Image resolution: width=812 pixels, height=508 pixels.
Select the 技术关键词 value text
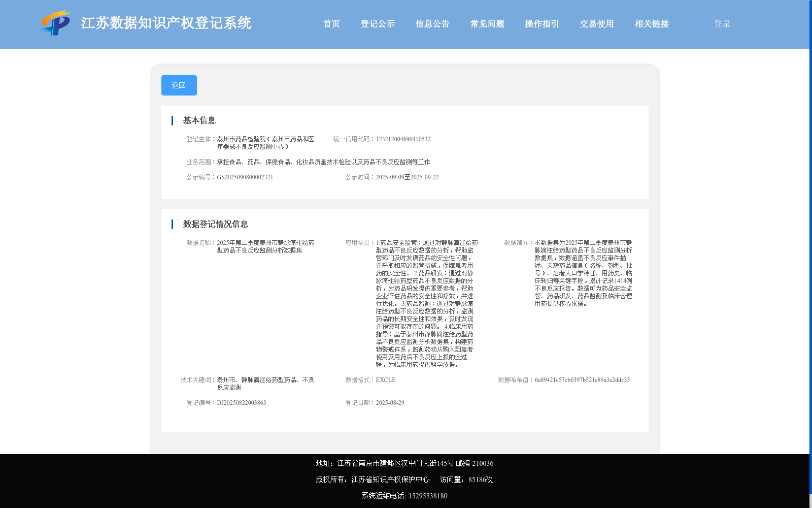(x=265, y=384)
